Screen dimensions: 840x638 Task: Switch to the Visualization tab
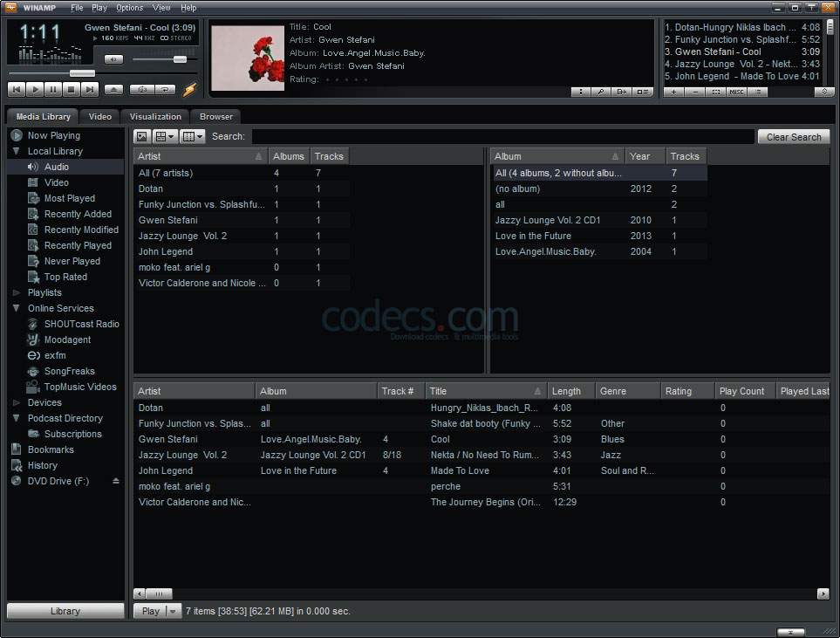click(x=155, y=116)
